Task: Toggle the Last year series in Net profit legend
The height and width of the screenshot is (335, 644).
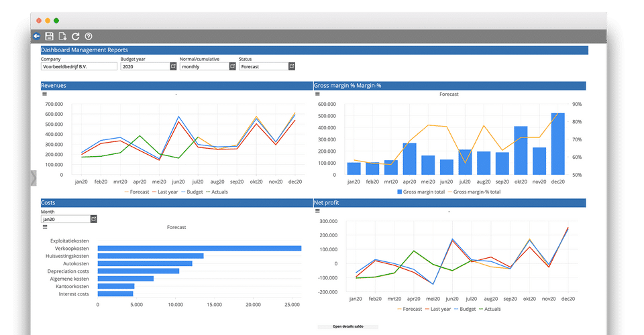Action: click(438, 309)
